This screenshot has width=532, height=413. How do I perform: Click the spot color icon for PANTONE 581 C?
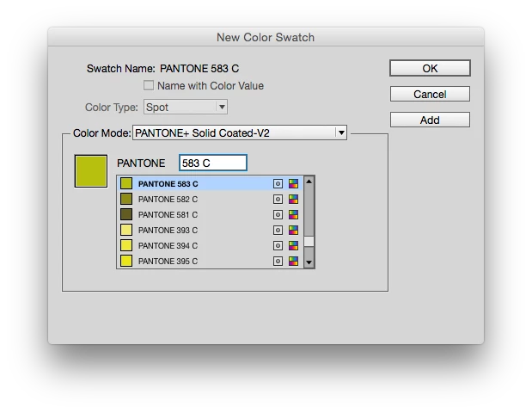(278, 214)
